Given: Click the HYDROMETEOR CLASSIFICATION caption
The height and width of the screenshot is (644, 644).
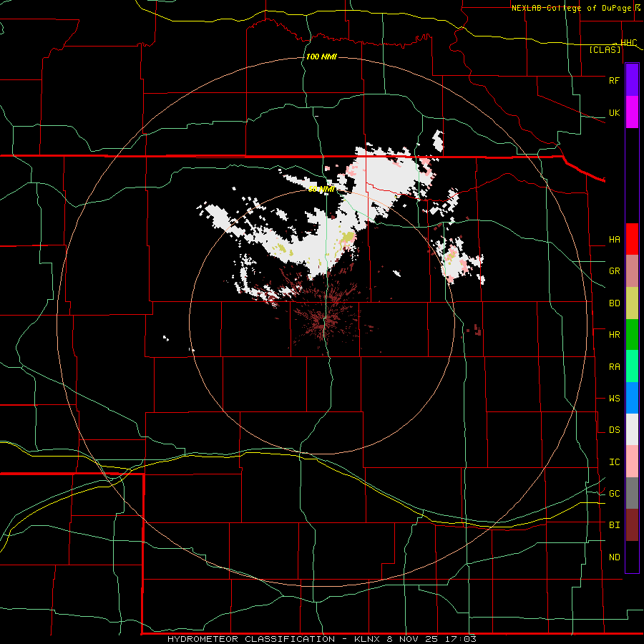Looking at the screenshot, I should [251, 639].
